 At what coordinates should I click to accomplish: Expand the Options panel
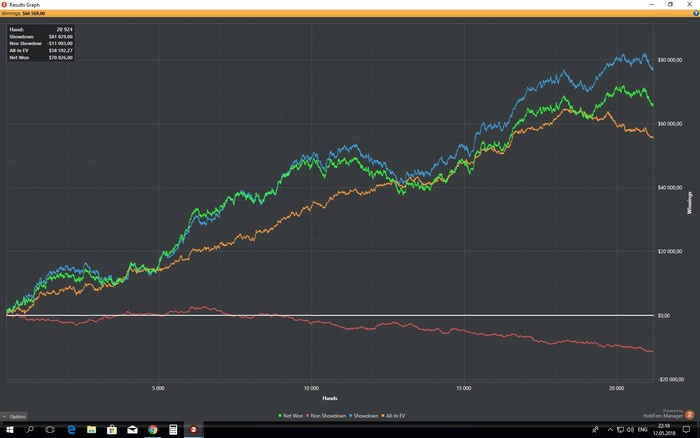(x=14, y=417)
